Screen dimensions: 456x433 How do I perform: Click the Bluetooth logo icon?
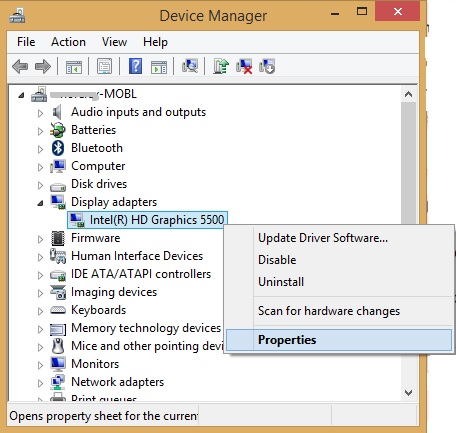[x=58, y=148]
